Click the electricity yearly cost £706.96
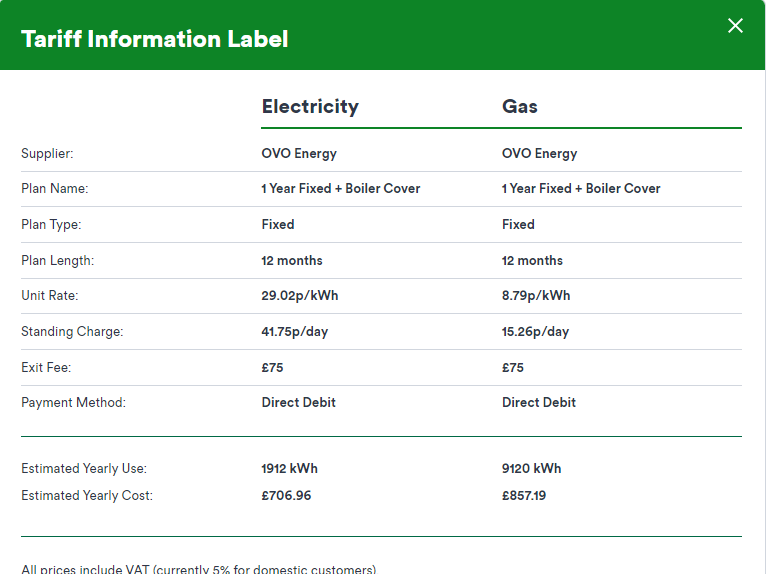The width and height of the screenshot is (766, 574). (x=286, y=496)
